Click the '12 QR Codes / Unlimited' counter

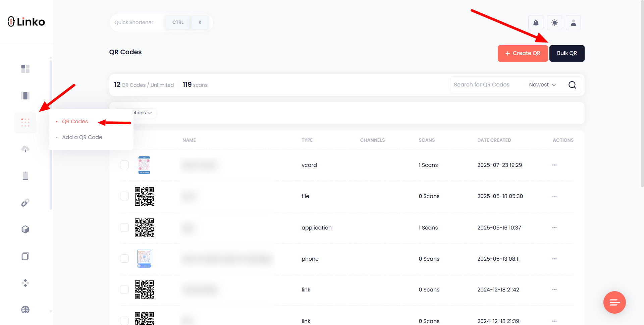(144, 85)
